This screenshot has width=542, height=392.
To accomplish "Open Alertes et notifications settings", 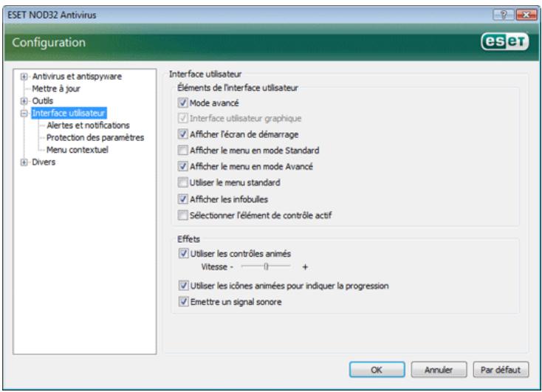I will pyautogui.click(x=88, y=125).
